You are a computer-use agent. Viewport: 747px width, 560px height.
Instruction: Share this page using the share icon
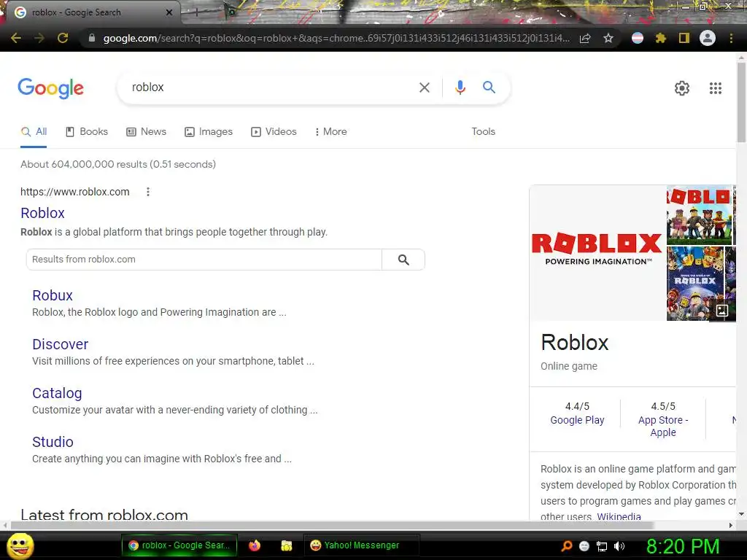(x=585, y=38)
